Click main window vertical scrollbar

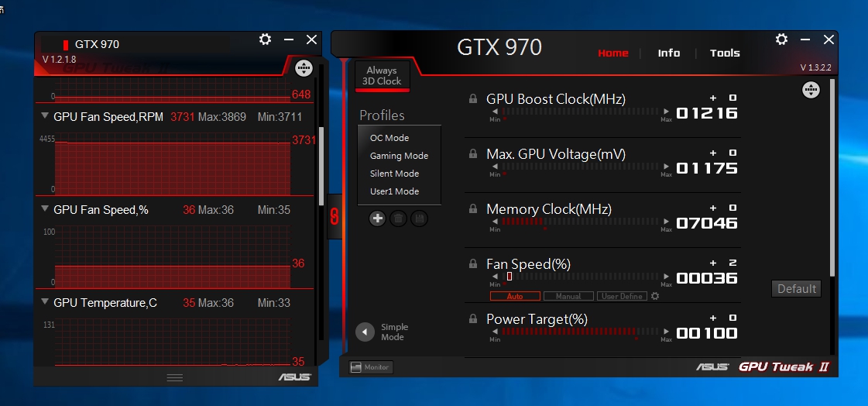coord(832,177)
